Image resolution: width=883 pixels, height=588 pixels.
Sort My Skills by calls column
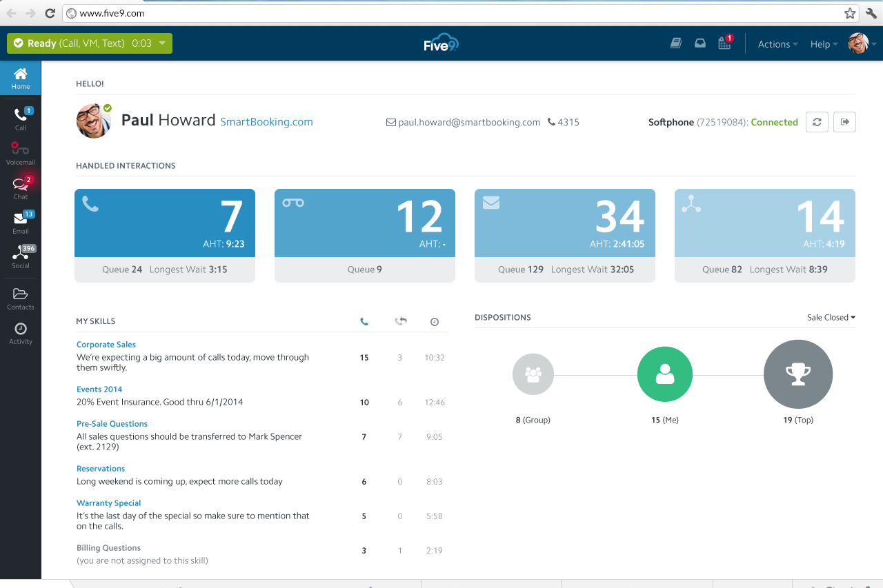click(x=364, y=321)
